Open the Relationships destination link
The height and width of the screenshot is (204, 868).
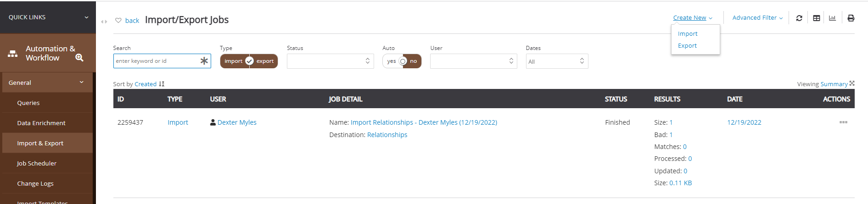click(387, 135)
